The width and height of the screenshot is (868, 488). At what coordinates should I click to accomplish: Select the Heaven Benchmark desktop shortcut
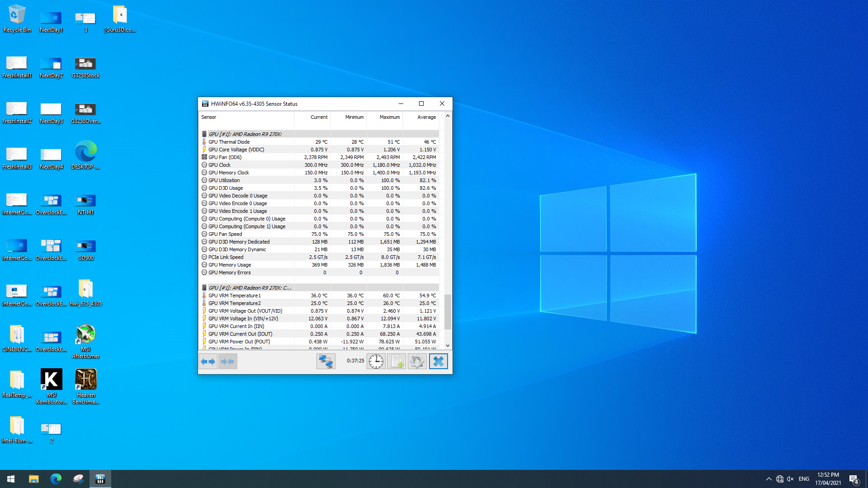[85, 387]
